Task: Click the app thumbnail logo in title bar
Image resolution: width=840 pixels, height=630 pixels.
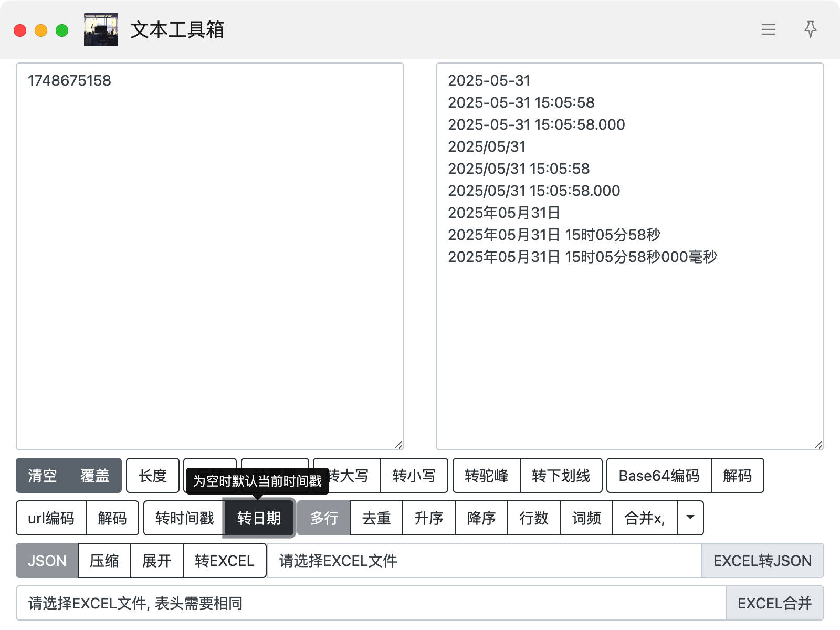Action: (x=101, y=29)
